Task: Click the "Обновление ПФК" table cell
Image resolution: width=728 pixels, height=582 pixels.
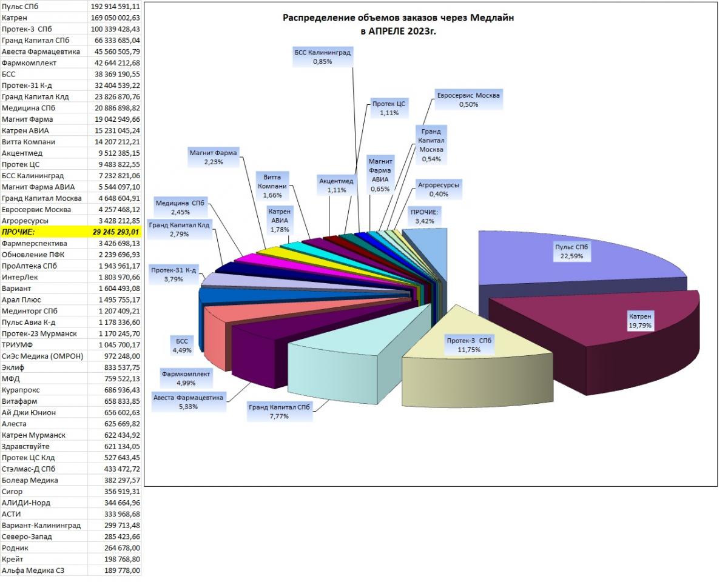Action: 44,255
